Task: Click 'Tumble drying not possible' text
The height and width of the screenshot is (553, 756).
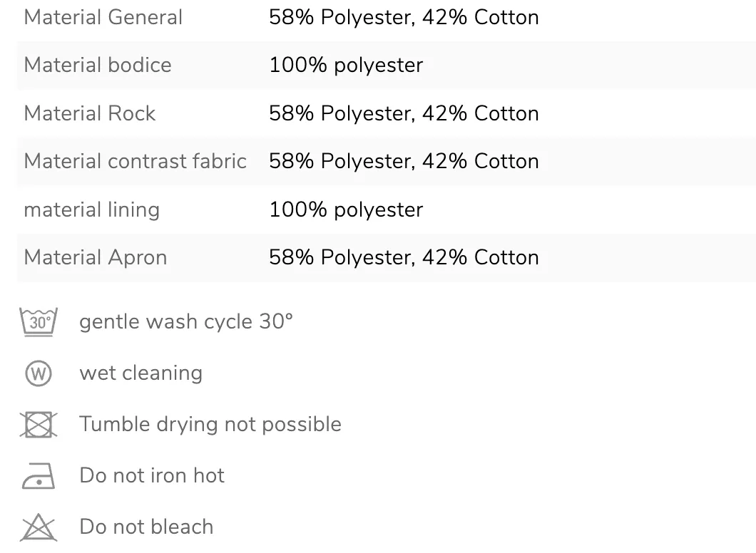Action: click(210, 425)
